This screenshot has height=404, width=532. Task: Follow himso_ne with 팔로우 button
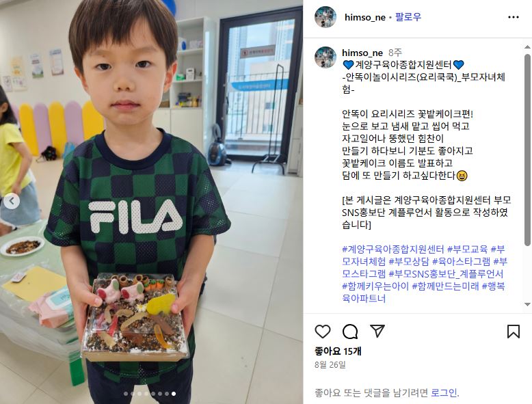click(408, 17)
